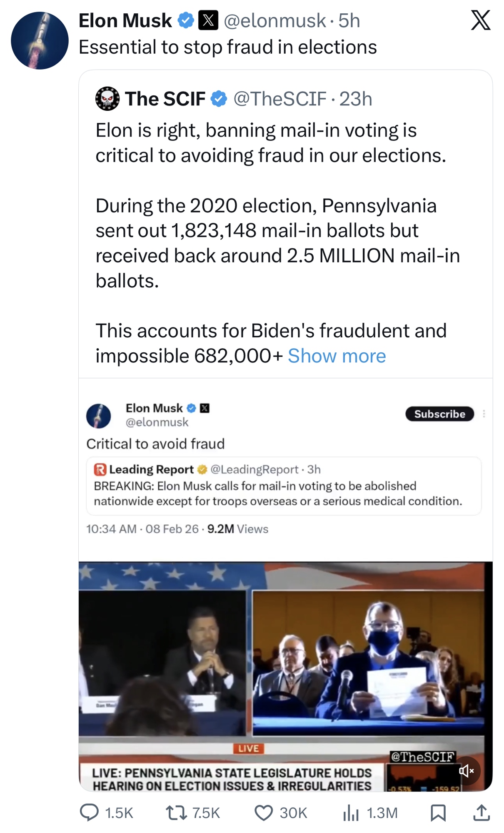Click the X logo top right
The image size is (504, 833).
(481, 20)
